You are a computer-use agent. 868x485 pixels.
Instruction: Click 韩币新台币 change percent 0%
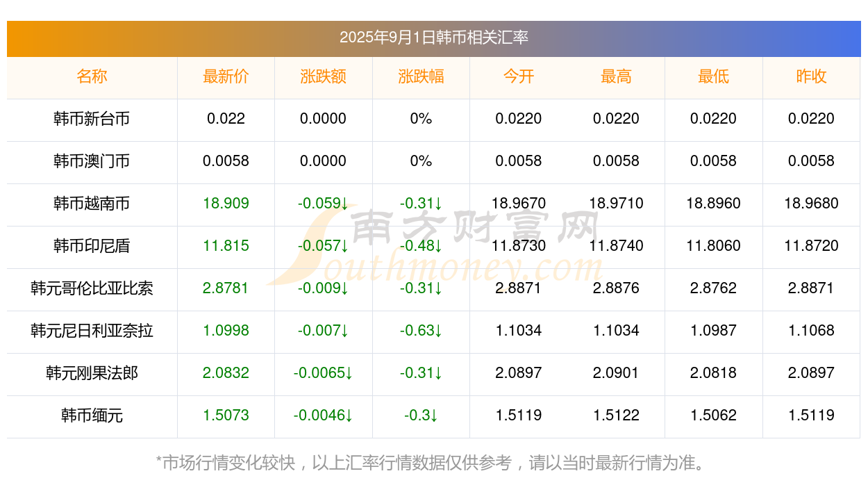click(421, 119)
